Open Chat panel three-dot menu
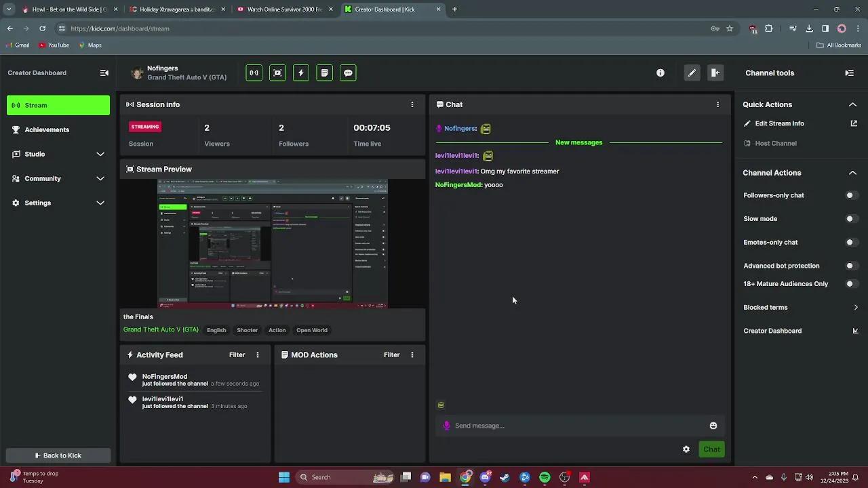This screenshot has height=488, width=868. tap(717, 104)
